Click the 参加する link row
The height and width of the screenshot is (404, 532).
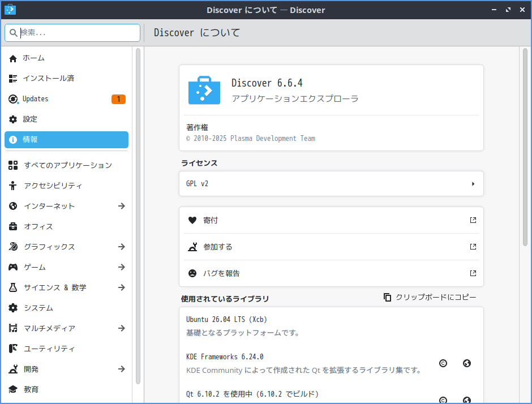coord(331,247)
